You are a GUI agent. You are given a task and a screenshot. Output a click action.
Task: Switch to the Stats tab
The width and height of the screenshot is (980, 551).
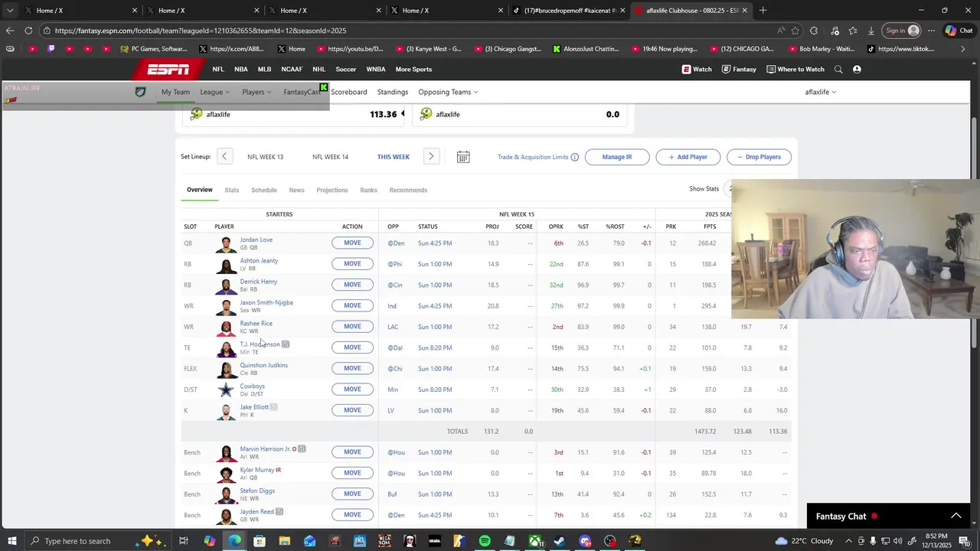(x=232, y=190)
